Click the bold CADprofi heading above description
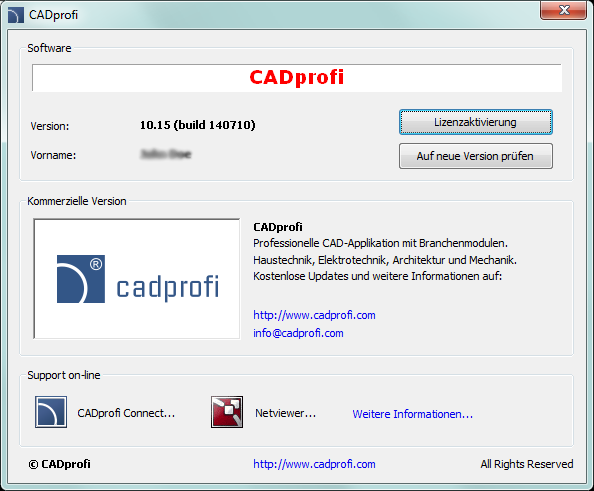Screen dimensions: 594x491 coord(278,227)
